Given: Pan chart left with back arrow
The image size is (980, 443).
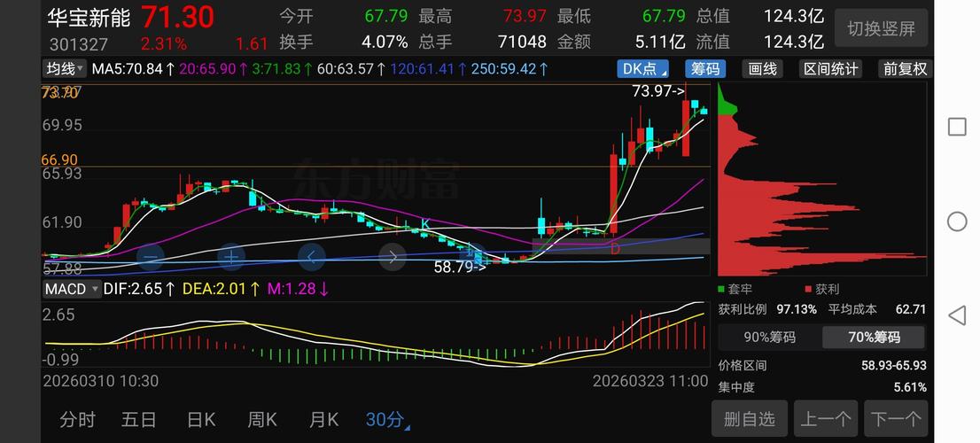Looking at the screenshot, I should click(311, 257).
